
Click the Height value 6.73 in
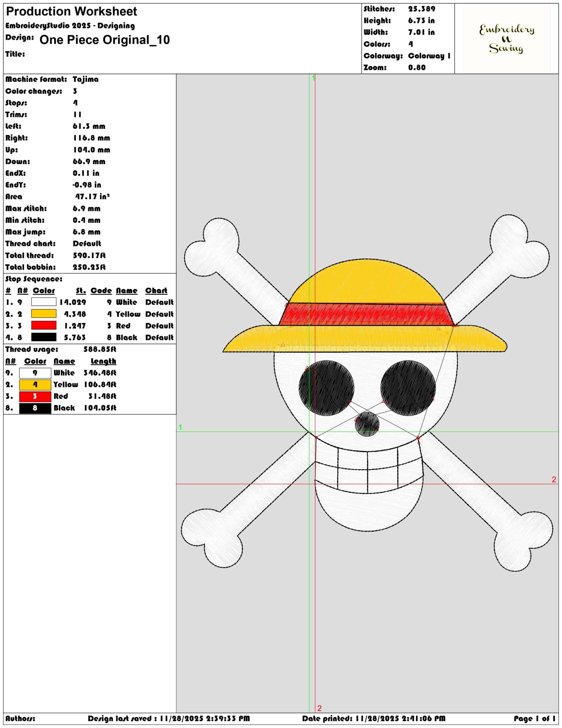pos(421,21)
